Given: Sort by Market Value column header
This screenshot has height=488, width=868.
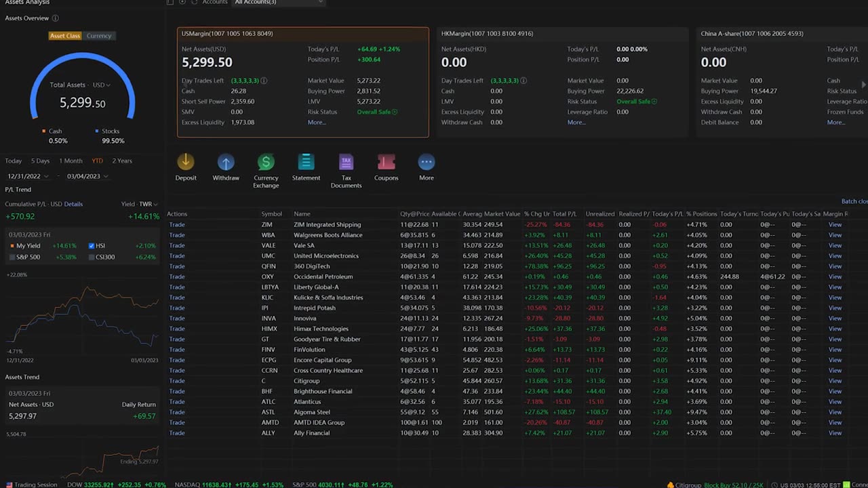Looking at the screenshot, I should 502,214.
